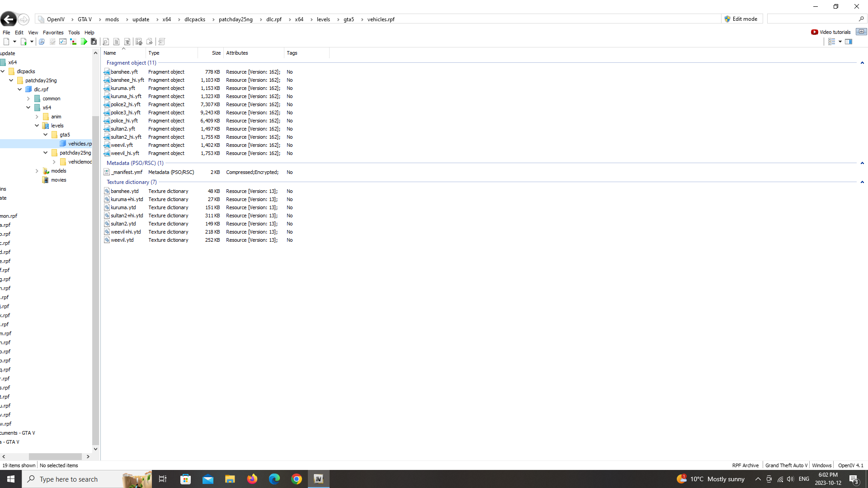Expand the common folder in tree

pyautogui.click(x=28, y=99)
